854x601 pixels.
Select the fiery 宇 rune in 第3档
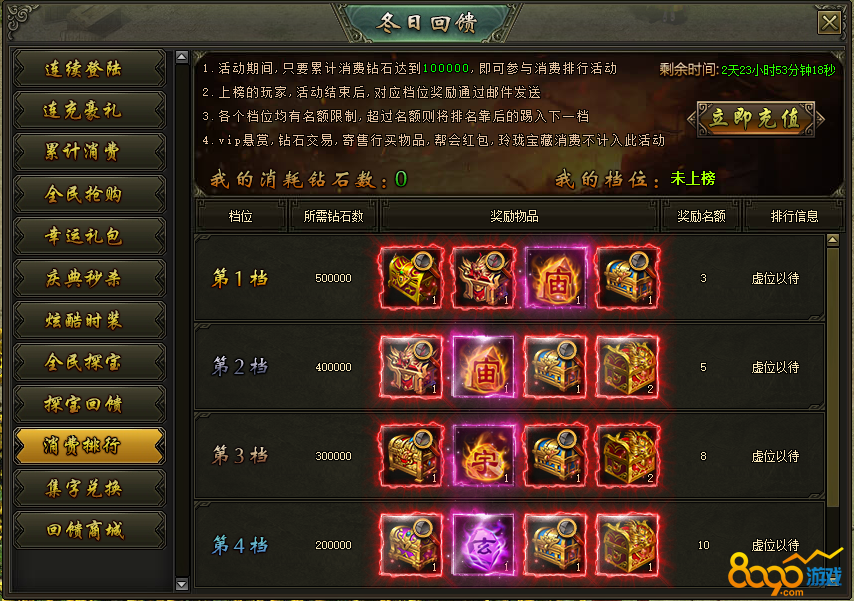(x=483, y=456)
